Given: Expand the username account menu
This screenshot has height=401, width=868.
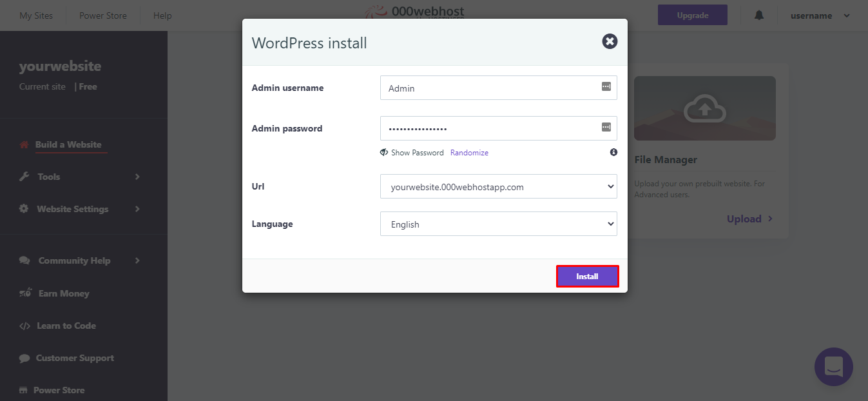Looking at the screenshot, I should (820, 15).
